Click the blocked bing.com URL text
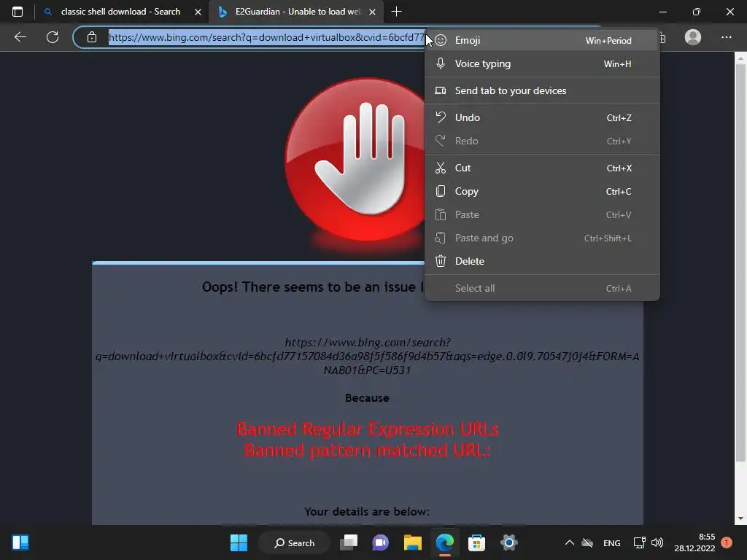 pos(368,356)
